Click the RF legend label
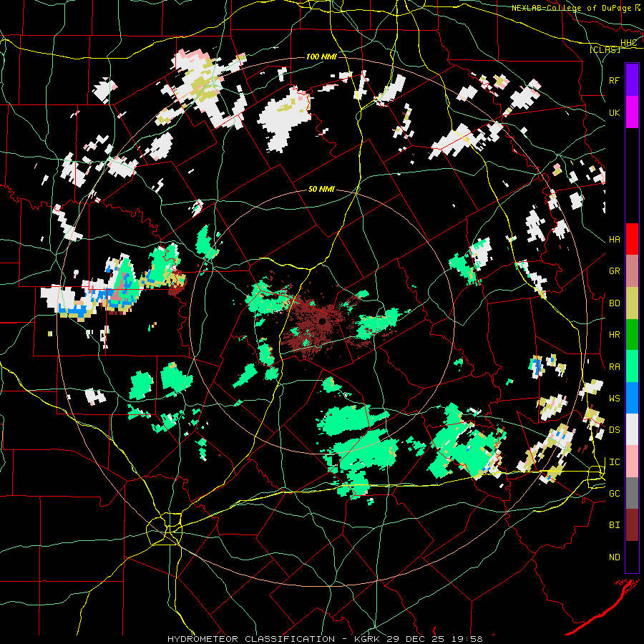Image resolution: width=644 pixels, height=644 pixels. 614,80
